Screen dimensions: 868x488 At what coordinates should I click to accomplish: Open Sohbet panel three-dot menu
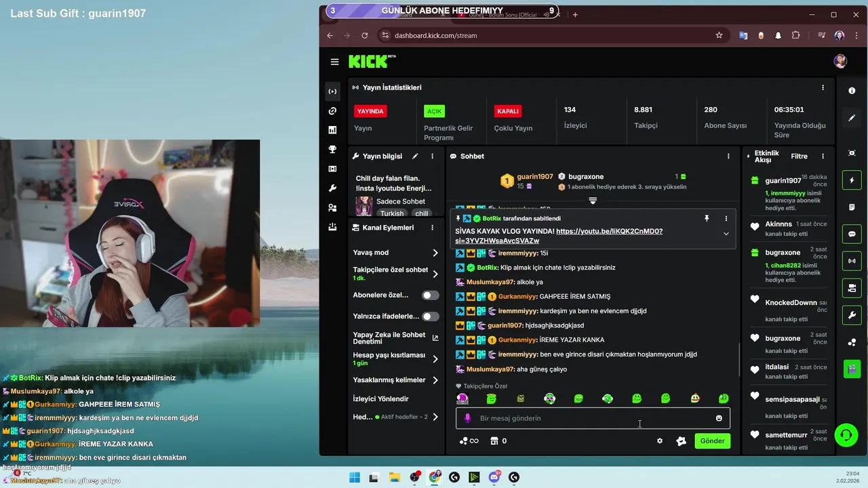pos(728,157)
